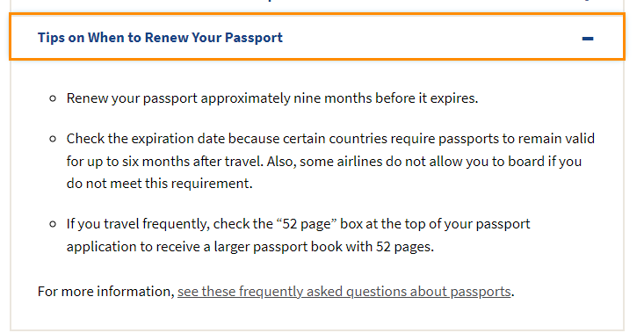
Task: Click the line 'application to receive a larger passport book'
Action: (250, 247)
